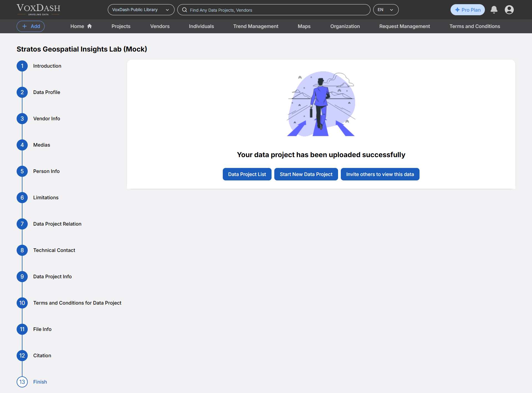The image size is (532, 393).
Task: Open the Projects menu item
Action: (x=121, y=26)
